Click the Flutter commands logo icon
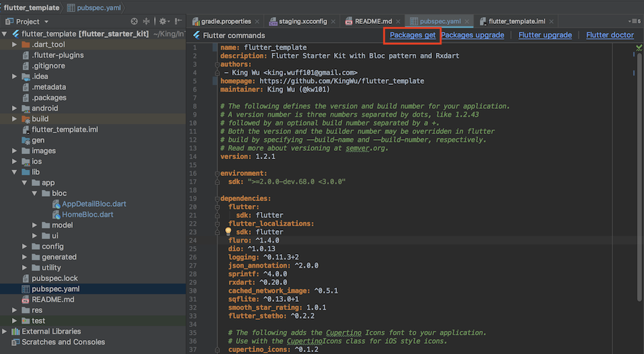 pos(197,35)
